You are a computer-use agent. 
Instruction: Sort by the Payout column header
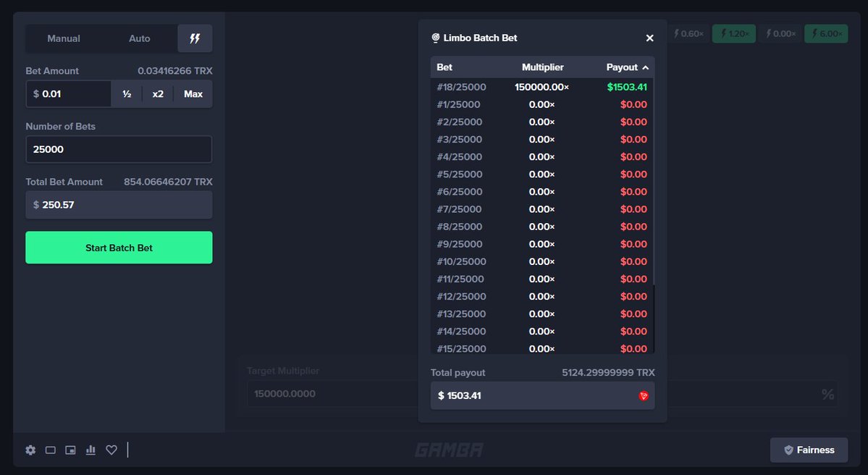[627, 67]
